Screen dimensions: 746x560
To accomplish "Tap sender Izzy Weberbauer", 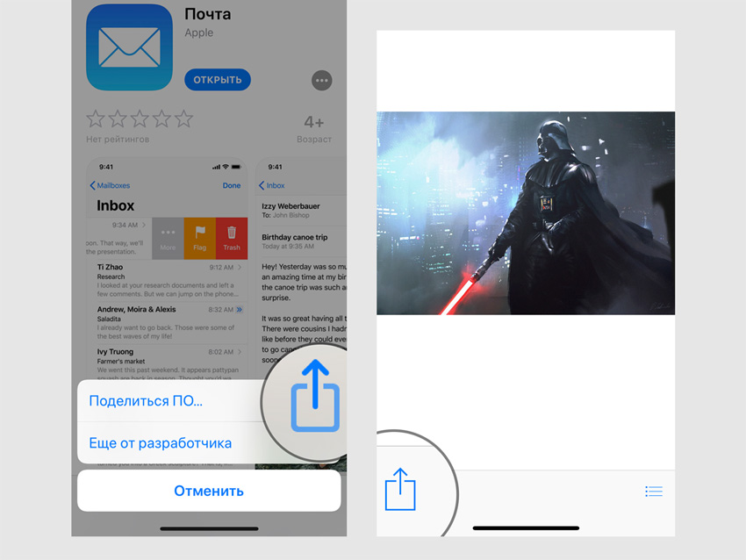I will 291,206.
